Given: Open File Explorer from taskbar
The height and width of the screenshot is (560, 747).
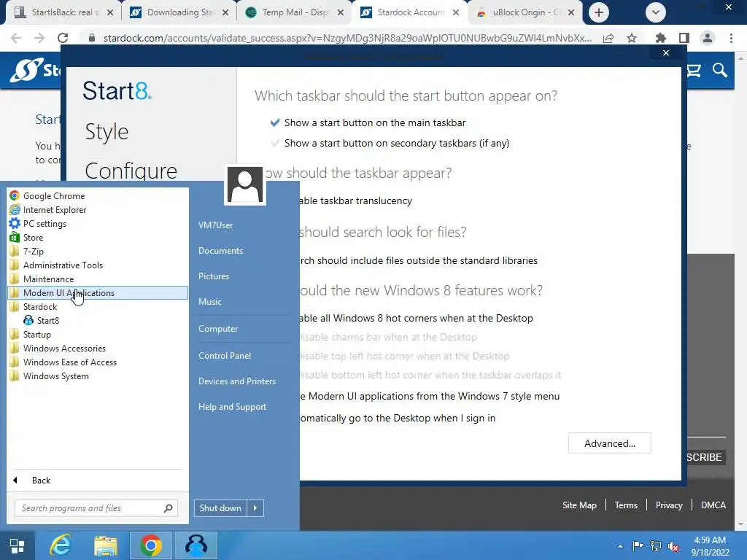Looking at the screenshot, I should tap(105, 545).
